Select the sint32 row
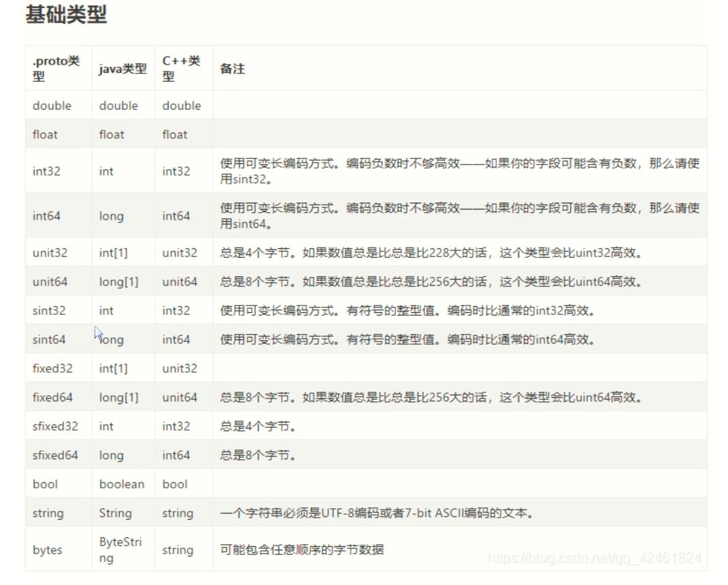Image resolution: width=728 pixels, height=585 pixels. (48, 310)
